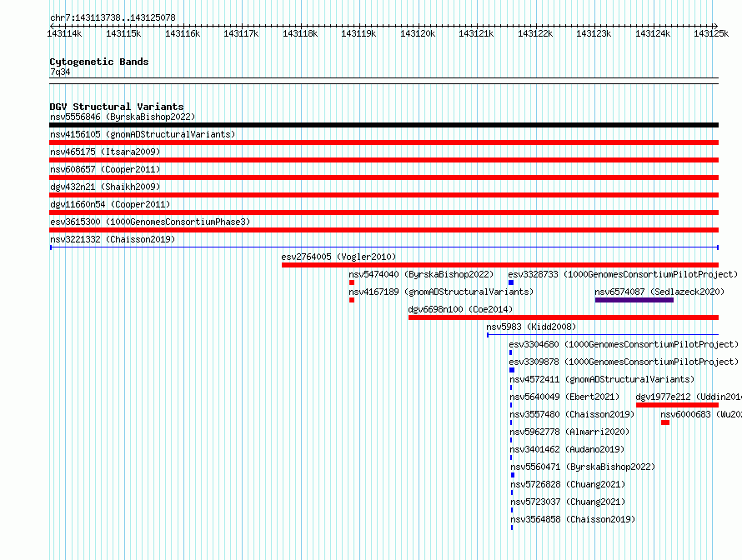Open the nsv465175 (Itsara2009) label

(x=105, y=152)
